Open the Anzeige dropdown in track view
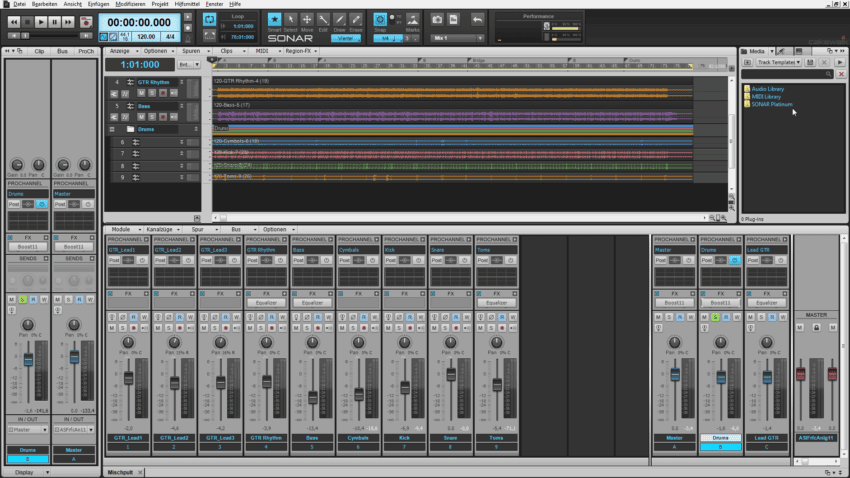 point(123,51)
